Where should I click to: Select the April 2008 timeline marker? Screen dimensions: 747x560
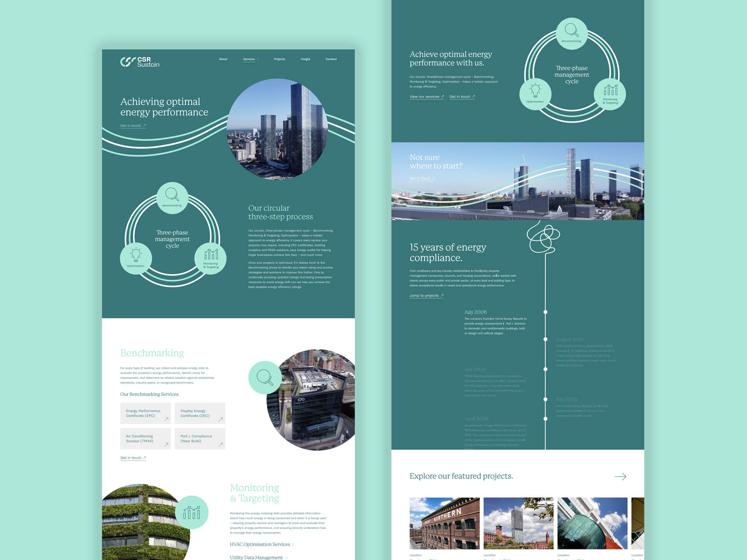[545, 418]
